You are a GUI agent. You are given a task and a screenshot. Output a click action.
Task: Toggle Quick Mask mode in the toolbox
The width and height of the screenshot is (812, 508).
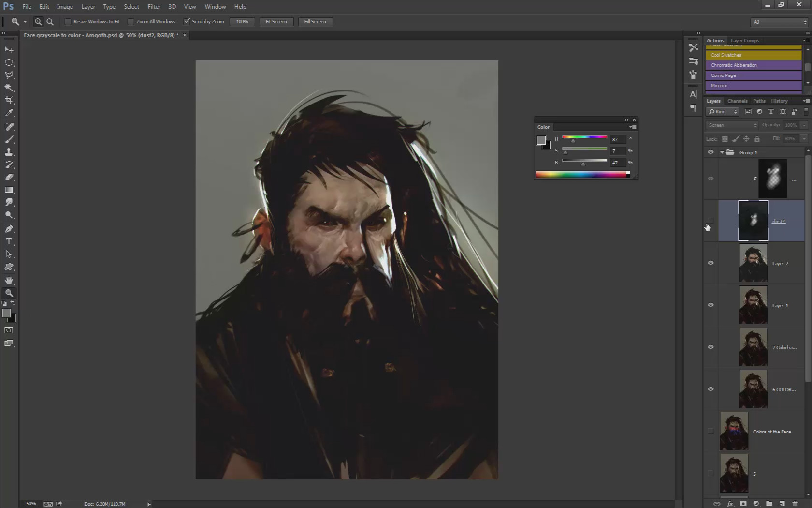tap(9, 330)
